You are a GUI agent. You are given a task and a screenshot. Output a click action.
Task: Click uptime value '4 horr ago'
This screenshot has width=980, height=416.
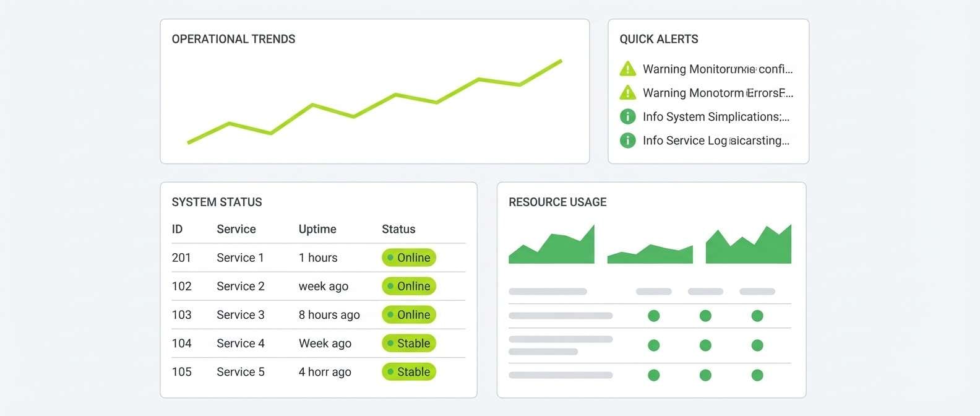click(325, 371)
